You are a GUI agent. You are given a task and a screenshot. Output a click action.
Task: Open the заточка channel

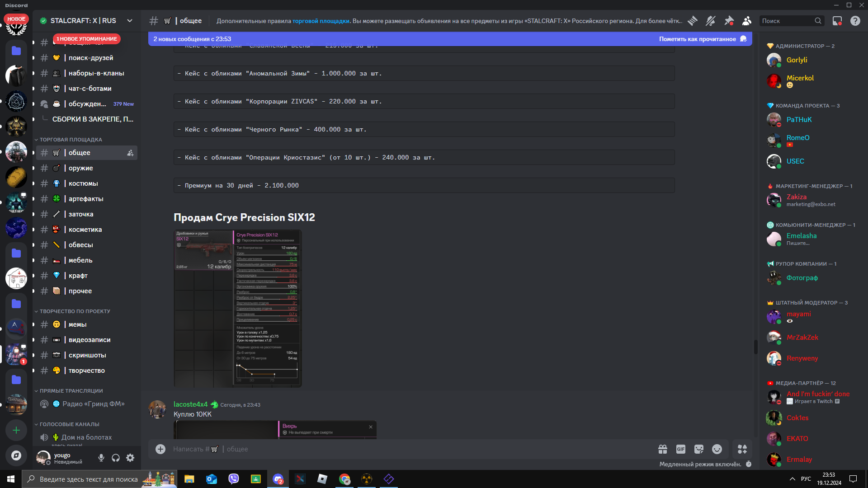[x=87, y=214]
